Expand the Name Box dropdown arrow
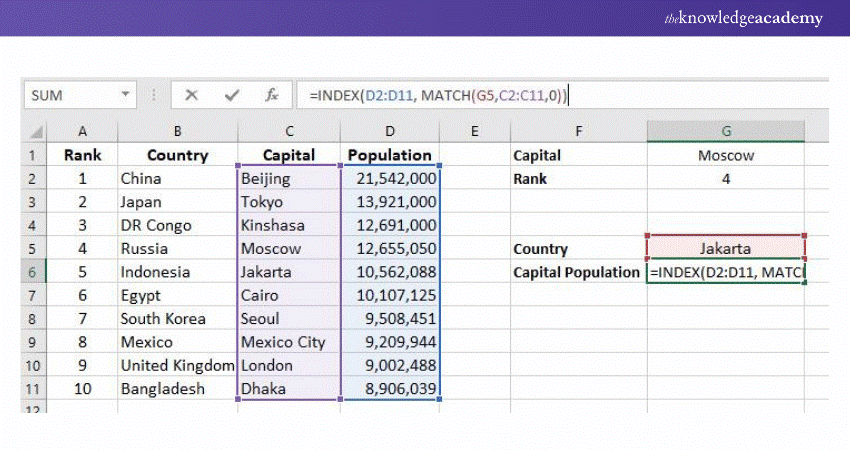This screenshot has width=850, height=450. click(x=126, y=96)
